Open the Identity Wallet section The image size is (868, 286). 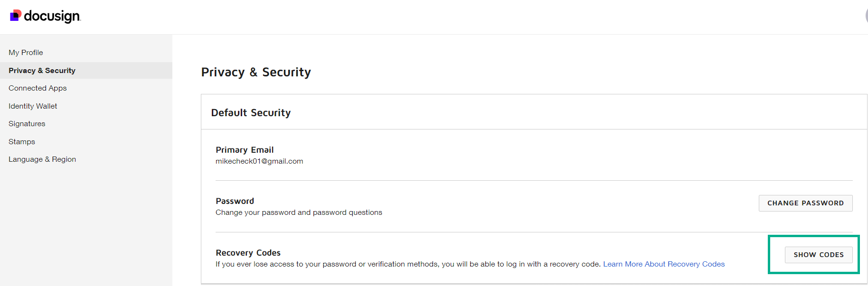(33, 106)
